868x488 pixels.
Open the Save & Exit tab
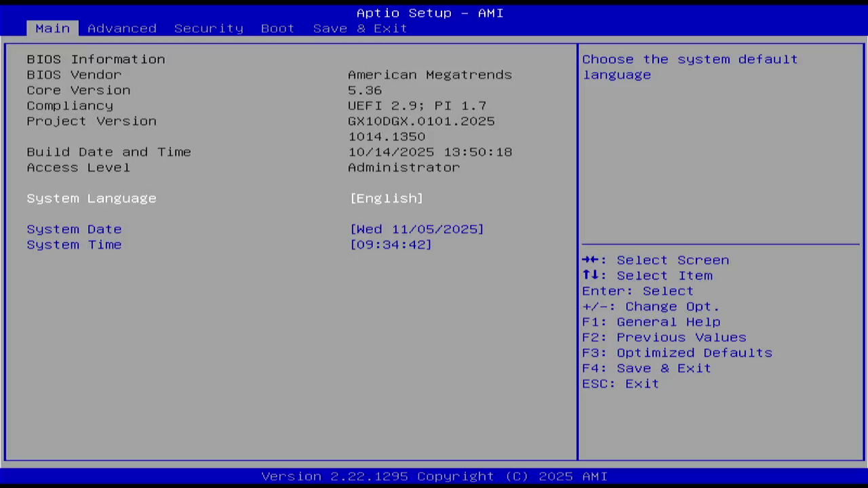(360, 28)
